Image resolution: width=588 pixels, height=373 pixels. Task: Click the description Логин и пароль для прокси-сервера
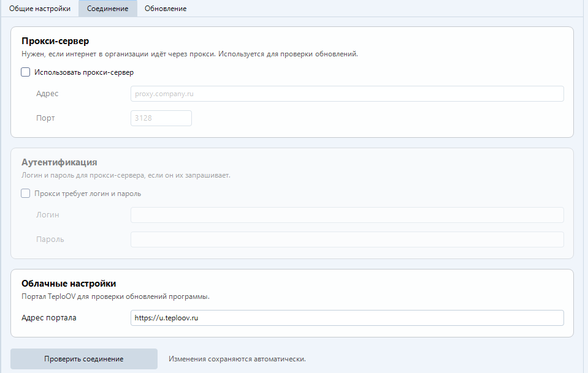(x=126, y=175)
